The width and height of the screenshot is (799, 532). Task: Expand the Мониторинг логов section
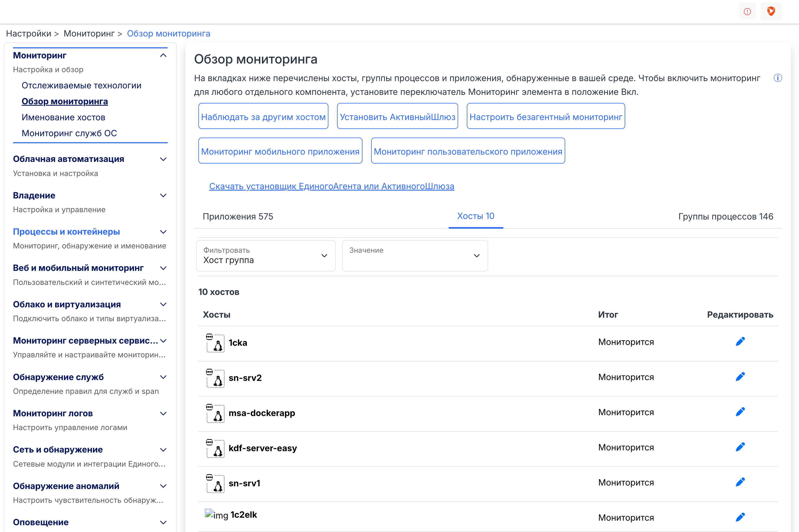163,414
